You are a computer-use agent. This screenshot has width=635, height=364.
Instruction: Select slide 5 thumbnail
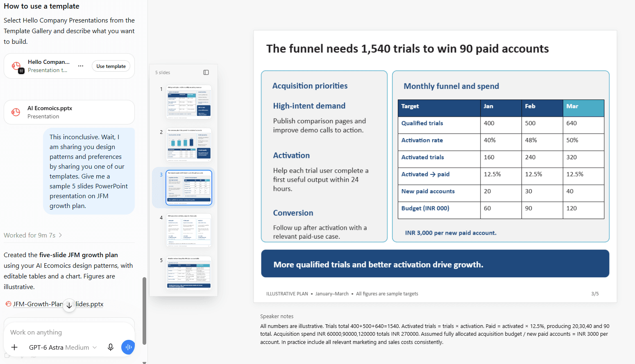(x=188, y=273)
